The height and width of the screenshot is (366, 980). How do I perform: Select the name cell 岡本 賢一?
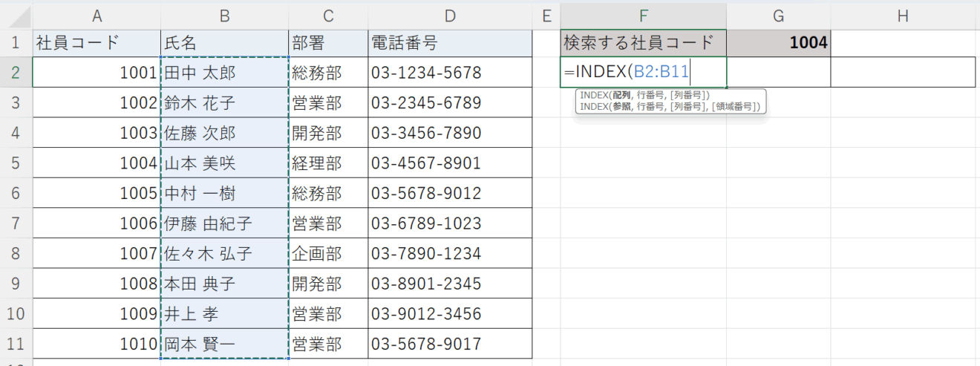point(223,344)
